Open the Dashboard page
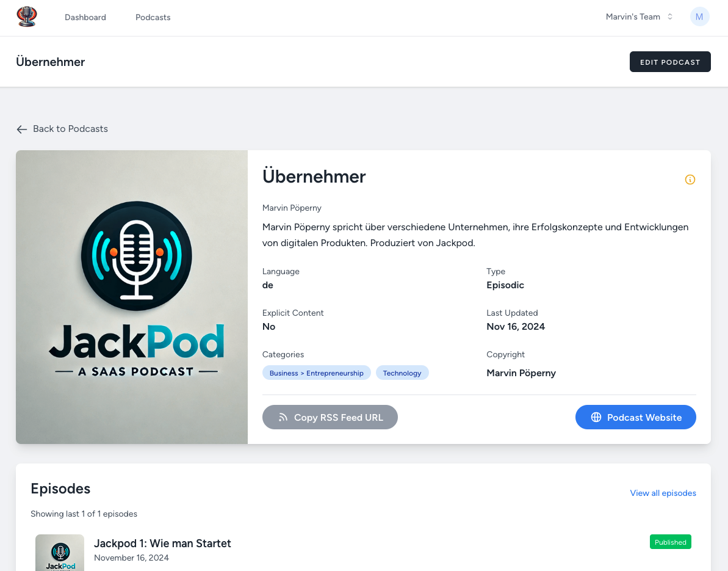The height and width of the screenshot is (571, 728). [85, 17]
